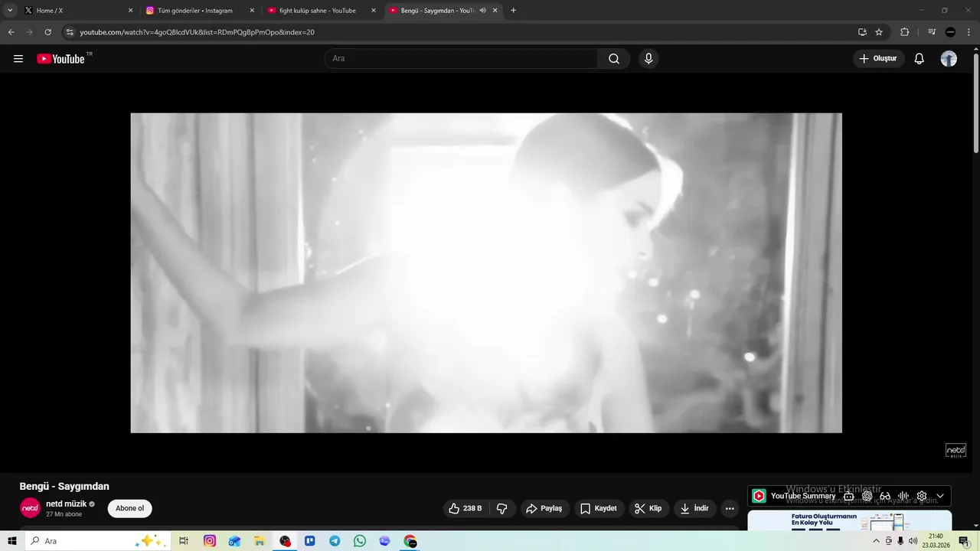Create a clip with the Klip button
The image size is (980, 551).
pos(648,508)
